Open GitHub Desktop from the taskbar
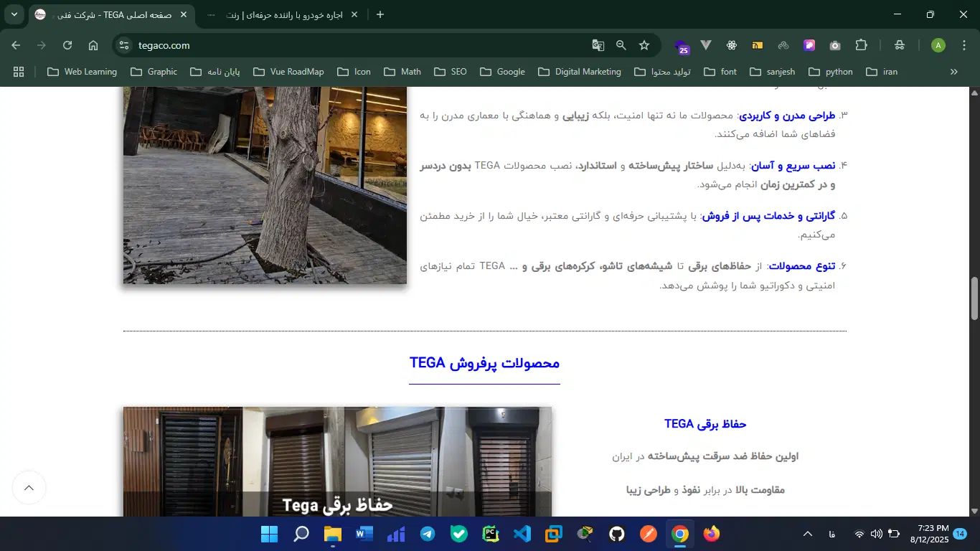Viewport: 980px width, 551px height. [617, 534]
